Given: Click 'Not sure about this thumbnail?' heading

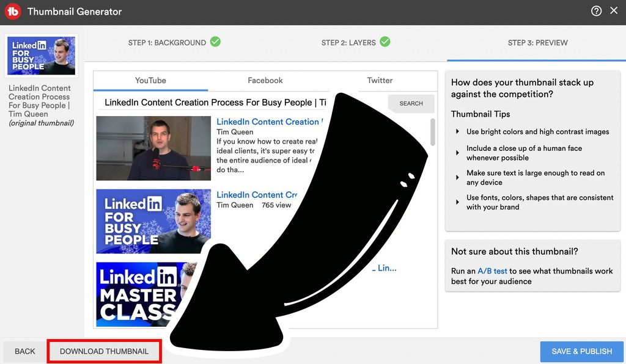Looking at the screenshot, I should [x=515, y=252].
